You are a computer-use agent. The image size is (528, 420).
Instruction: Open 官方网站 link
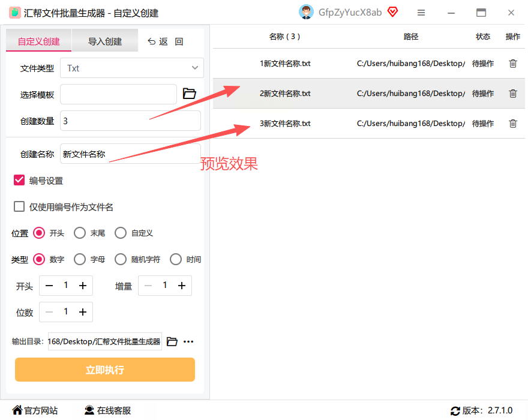coord(35,410)
